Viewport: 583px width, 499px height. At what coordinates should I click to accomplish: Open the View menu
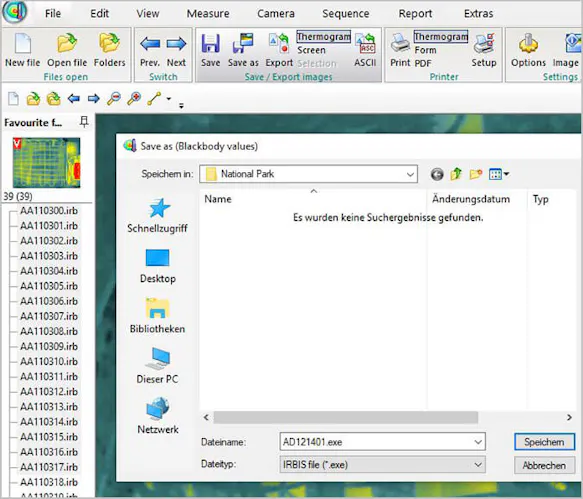pos(148,14)
